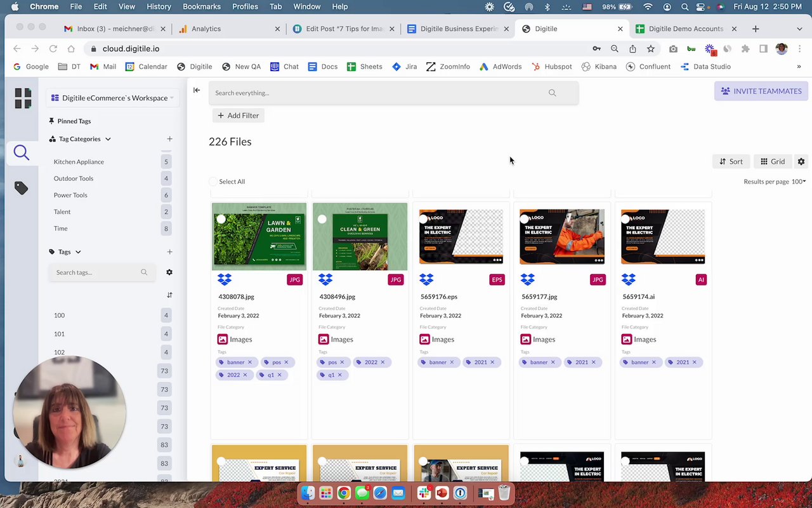Open the Digitile logo home icon
This screenshot has height=508, width=812.
click(x=23, y=98)
